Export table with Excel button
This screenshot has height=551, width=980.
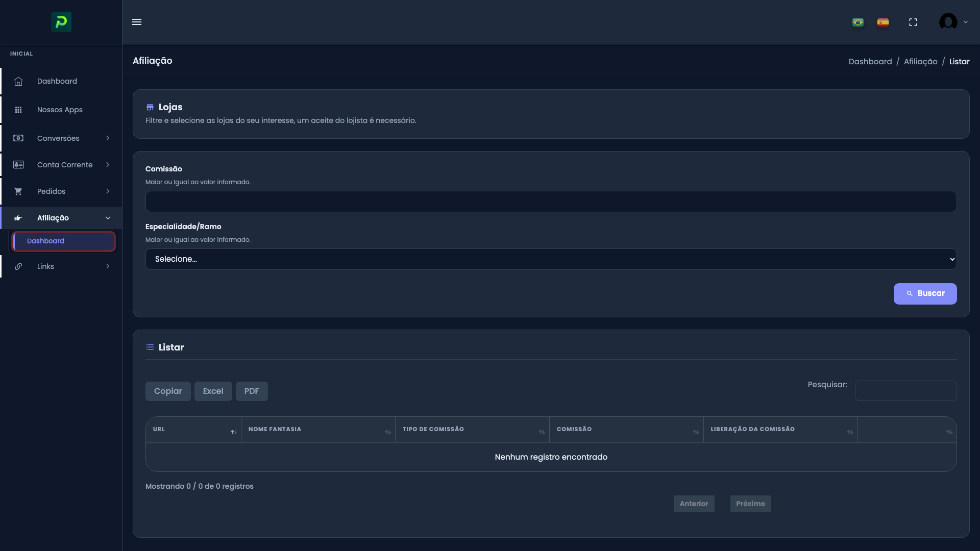click(213, 391)
